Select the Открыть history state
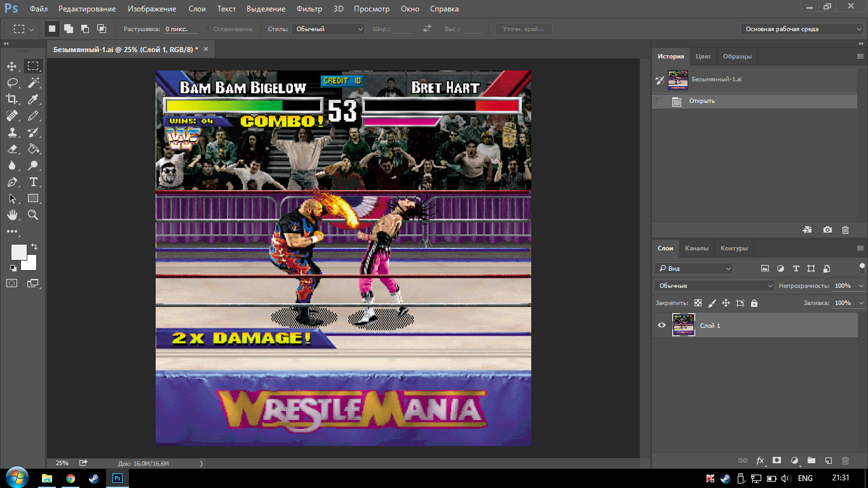The image size is (868, 488). [x=754, y=101]
